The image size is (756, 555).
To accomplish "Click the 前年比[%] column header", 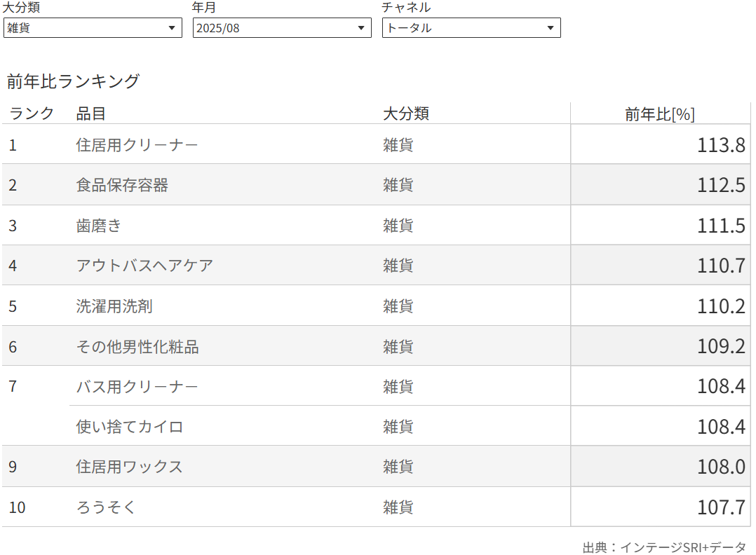I will pyautogui.click(x=659, y=114).
